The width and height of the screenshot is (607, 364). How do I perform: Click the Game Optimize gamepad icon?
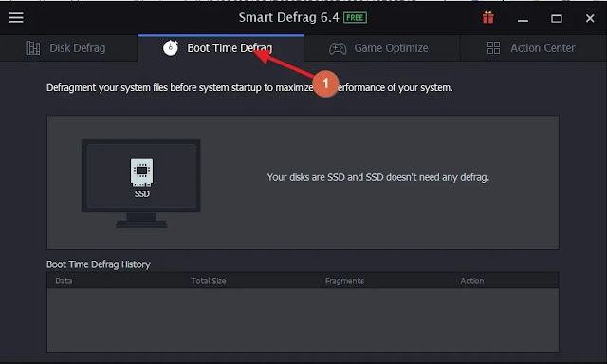coord(338,48)
